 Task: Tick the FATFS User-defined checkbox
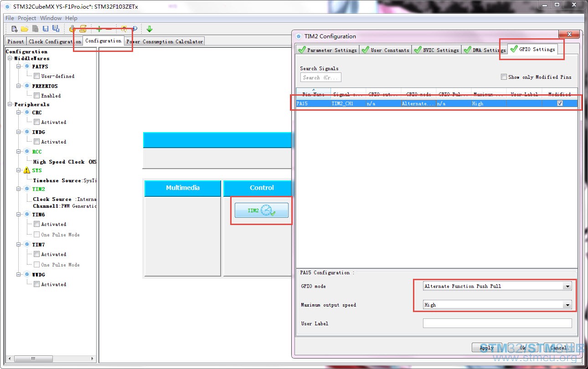point(36,76)
